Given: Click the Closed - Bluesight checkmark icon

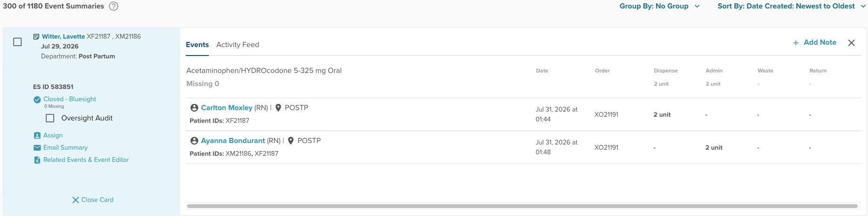Looking at the screenshot, I should 37,99.
